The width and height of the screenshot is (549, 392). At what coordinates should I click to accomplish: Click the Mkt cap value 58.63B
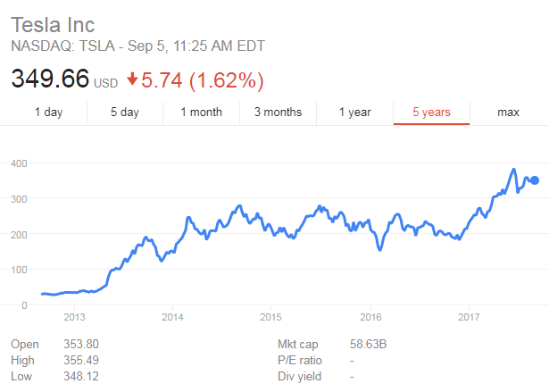pyautogui.click(x=368, y=344)
